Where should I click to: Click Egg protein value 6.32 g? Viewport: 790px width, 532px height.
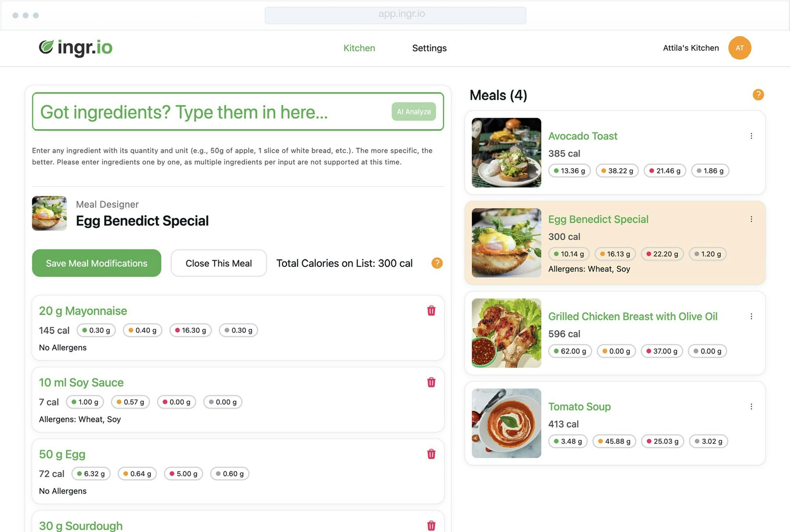click(91, 474)
